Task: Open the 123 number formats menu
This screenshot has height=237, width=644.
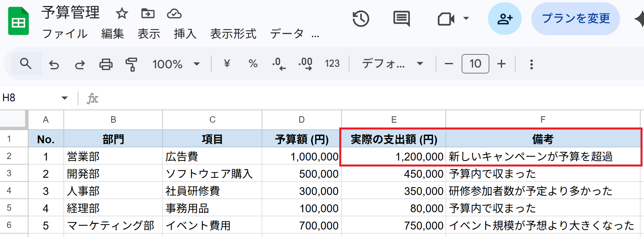Action: [x=332, y=64]
